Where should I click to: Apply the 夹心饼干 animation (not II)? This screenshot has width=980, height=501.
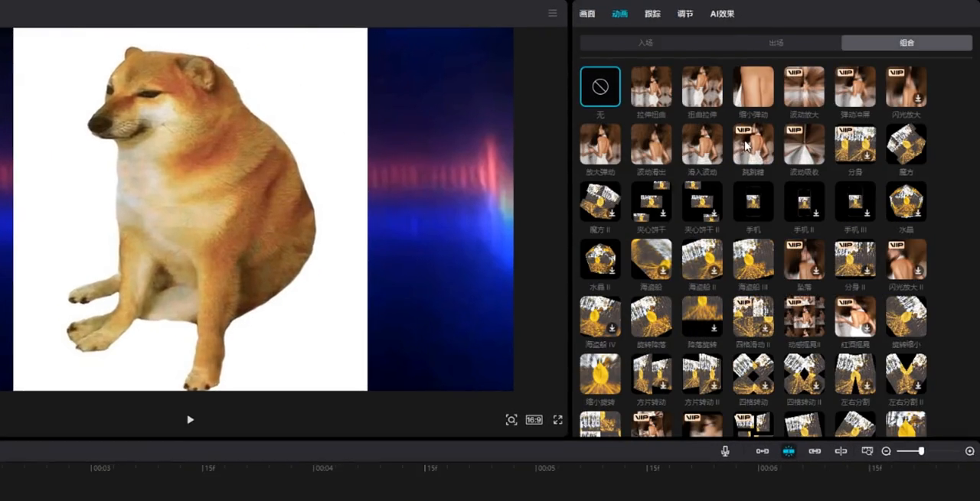tap(652, 201)
